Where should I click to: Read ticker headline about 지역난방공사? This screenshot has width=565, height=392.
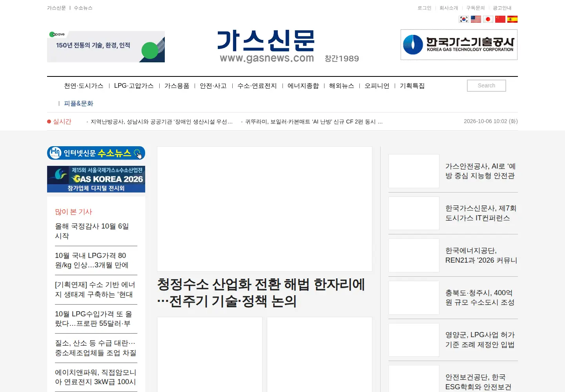click(162, 122)
